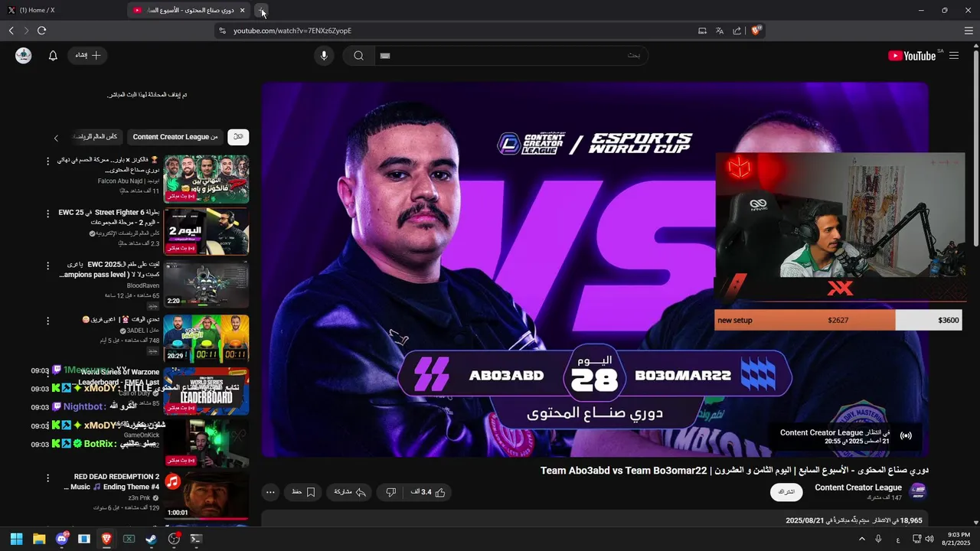
Task: Select the 'كأس العالم' filter chip
Action: [x=96, y=137]
